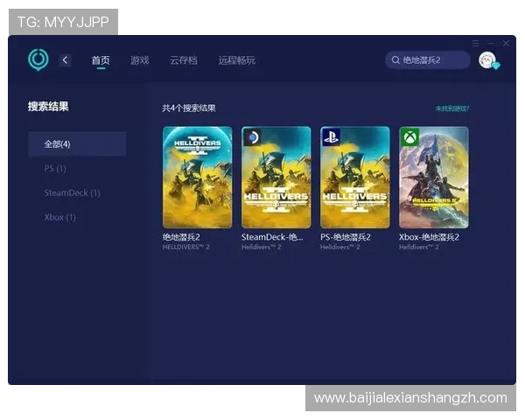Click the search magnifier icon

[395, 60]
